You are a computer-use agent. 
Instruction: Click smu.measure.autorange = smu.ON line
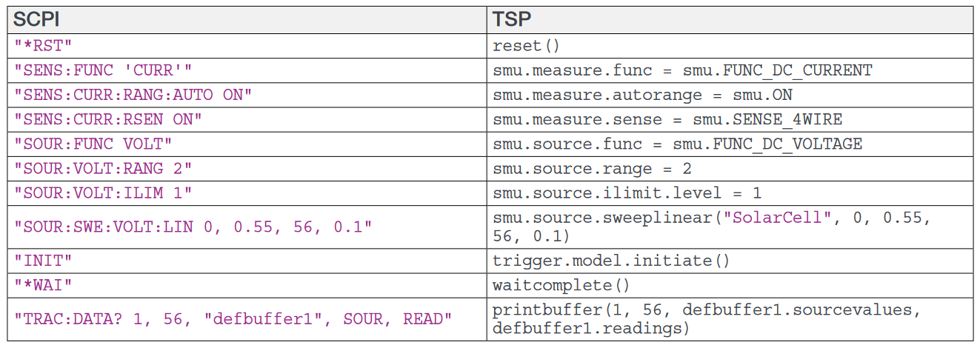click(643, 95)
